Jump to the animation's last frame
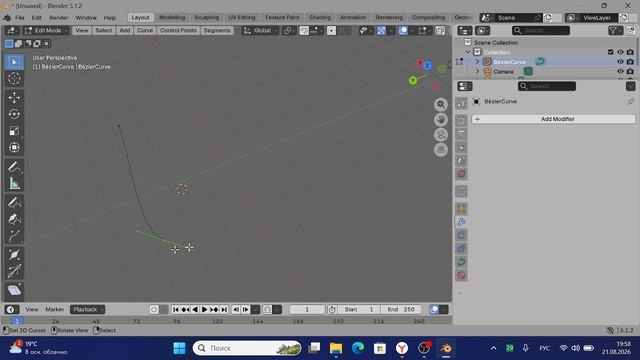 pos(224,309)
